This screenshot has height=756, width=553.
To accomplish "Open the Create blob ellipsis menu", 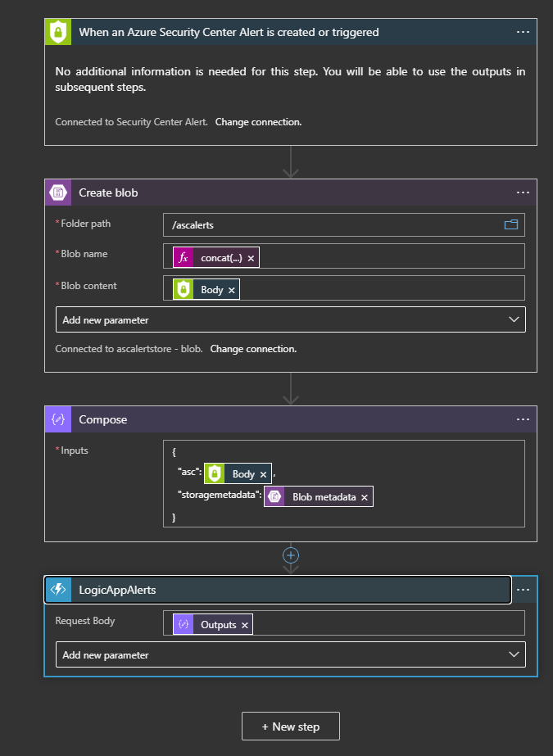I will pyautogui.click(x=524, y=193).
